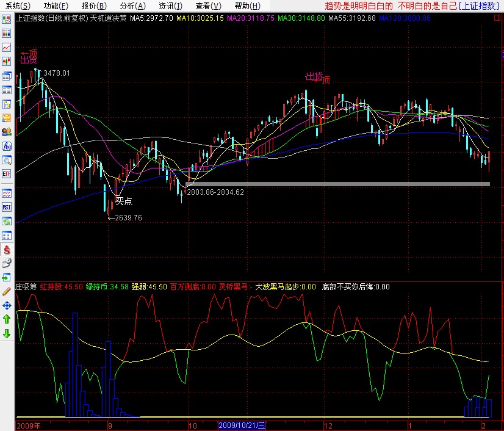Select the candlestick K-line chart icon

[7, 61]
